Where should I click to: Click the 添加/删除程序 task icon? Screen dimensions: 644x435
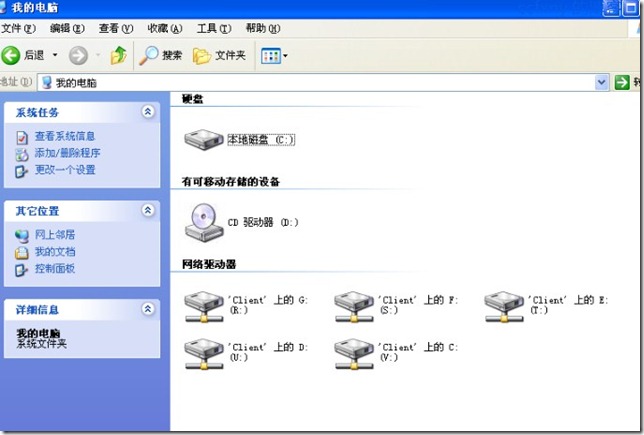(22, 154)
